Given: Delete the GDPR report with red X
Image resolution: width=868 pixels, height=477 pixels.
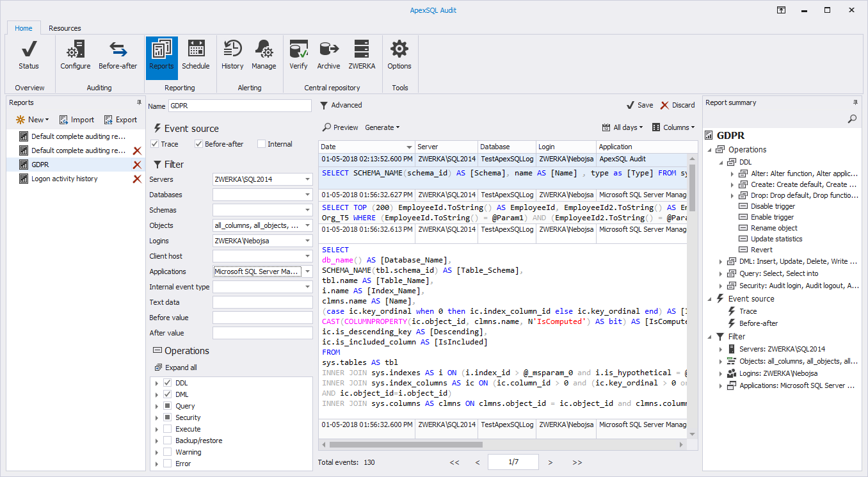Looking at the screenshot, I should 136,165.
